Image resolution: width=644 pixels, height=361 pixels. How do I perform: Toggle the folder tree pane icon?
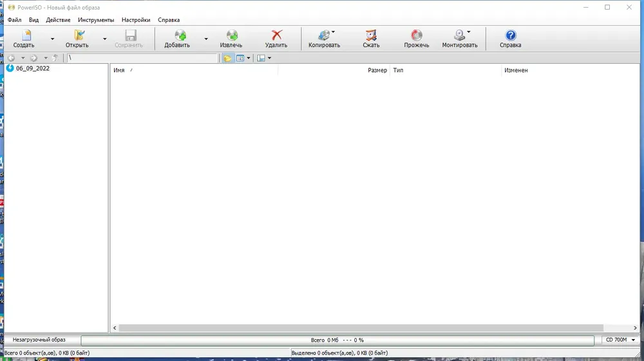pos(227,59)
